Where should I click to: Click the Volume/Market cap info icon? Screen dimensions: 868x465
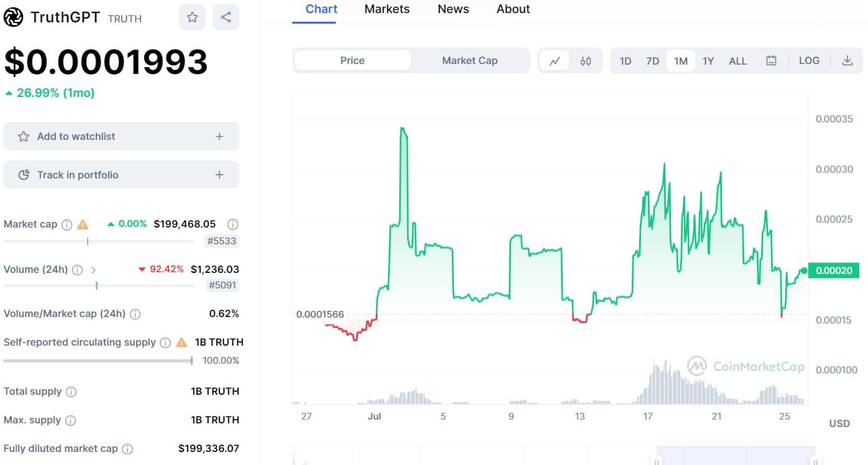pyautogui.click(x=135, y=314)
